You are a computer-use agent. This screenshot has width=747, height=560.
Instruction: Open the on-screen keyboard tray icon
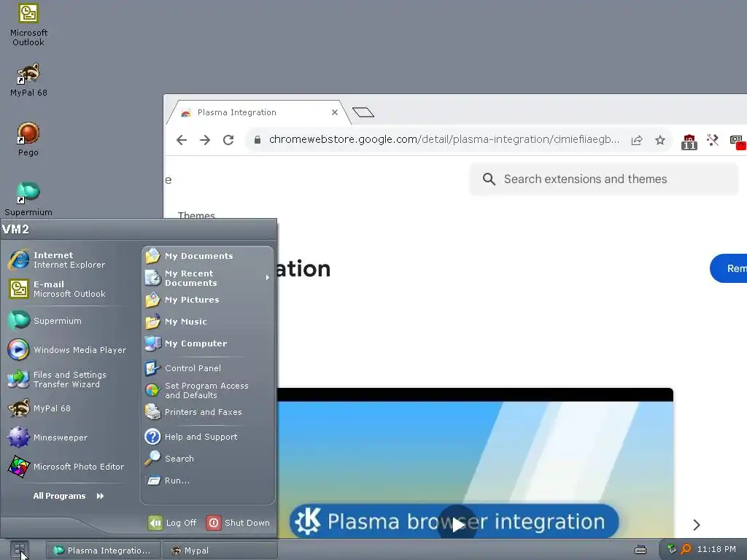(x=640, y=550)
